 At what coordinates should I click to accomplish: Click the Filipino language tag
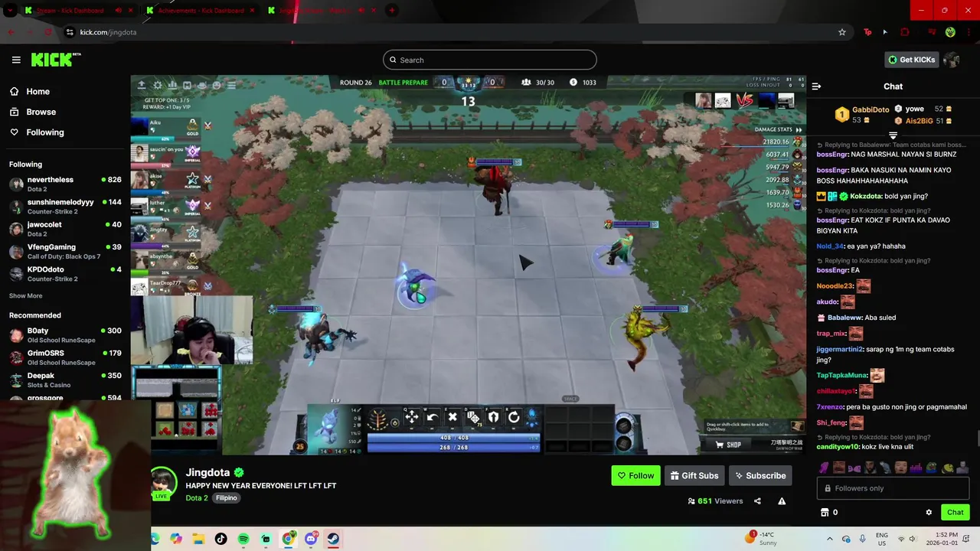[226, 497]
